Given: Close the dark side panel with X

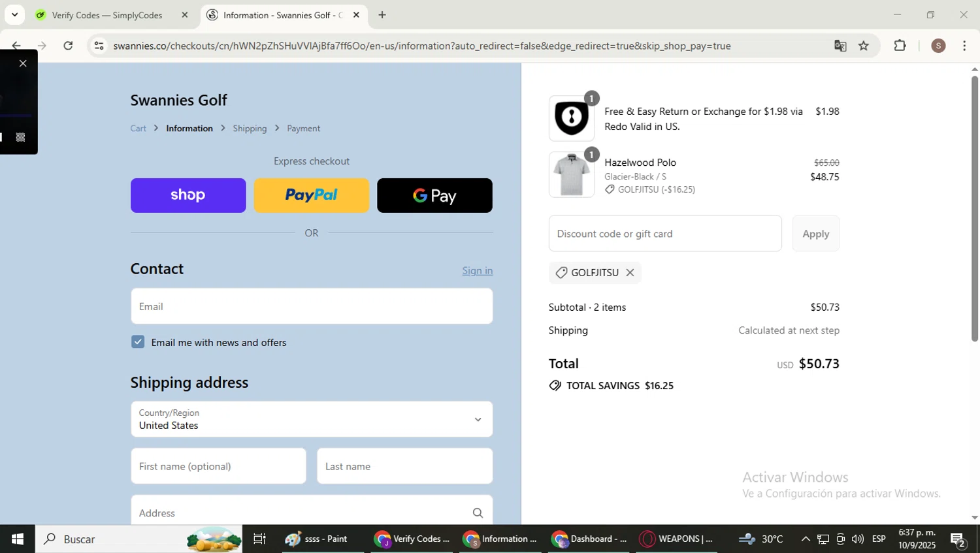Looking at the screenshot, I should pos(23,63).
